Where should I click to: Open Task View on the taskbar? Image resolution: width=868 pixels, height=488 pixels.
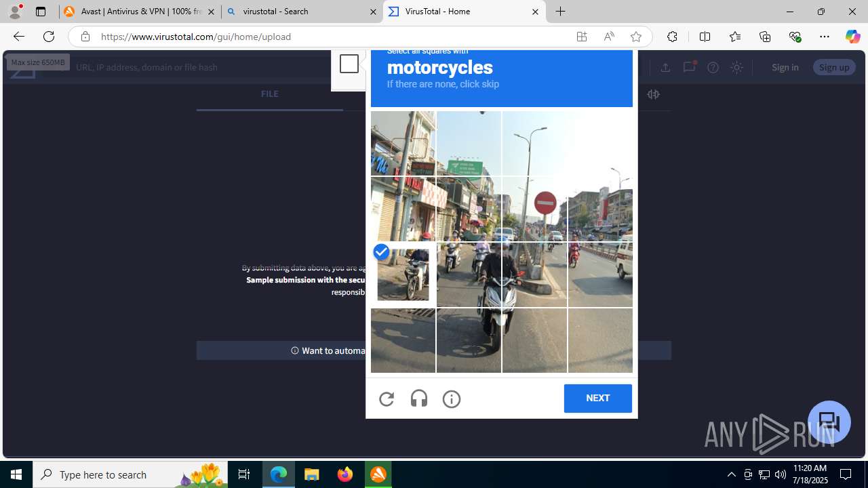244,474
